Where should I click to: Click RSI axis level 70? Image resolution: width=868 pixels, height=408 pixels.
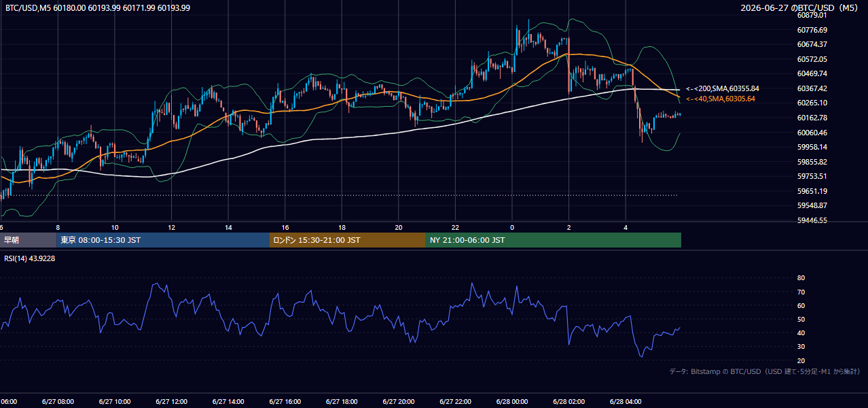(801, 292)
